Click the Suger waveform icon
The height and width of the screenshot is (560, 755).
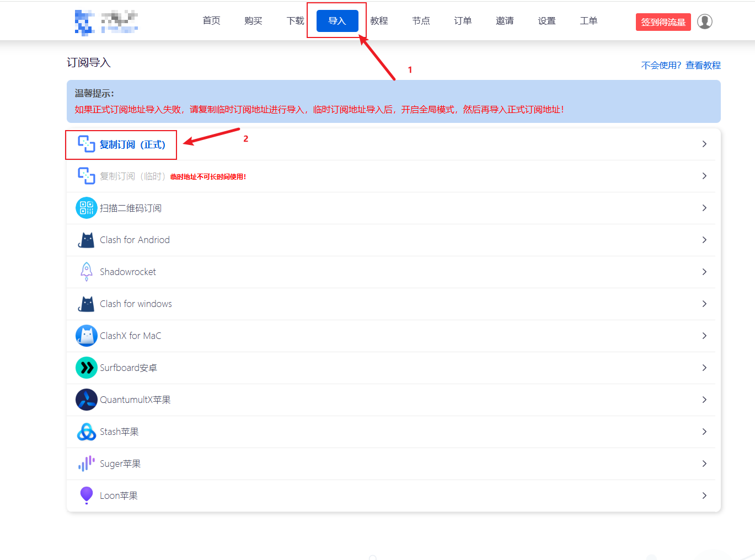(x=87, y=464)
